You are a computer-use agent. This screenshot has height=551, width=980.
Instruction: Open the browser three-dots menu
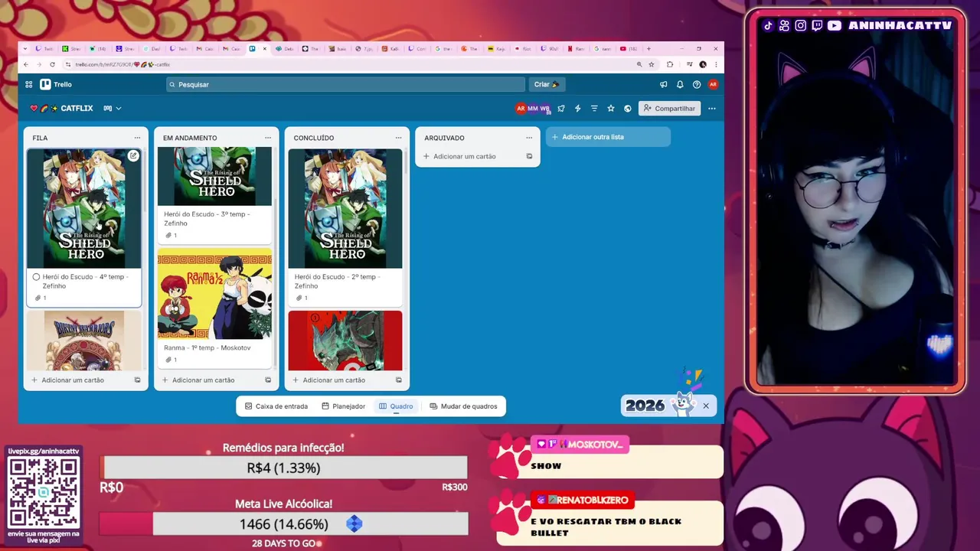tap(716, 64)
